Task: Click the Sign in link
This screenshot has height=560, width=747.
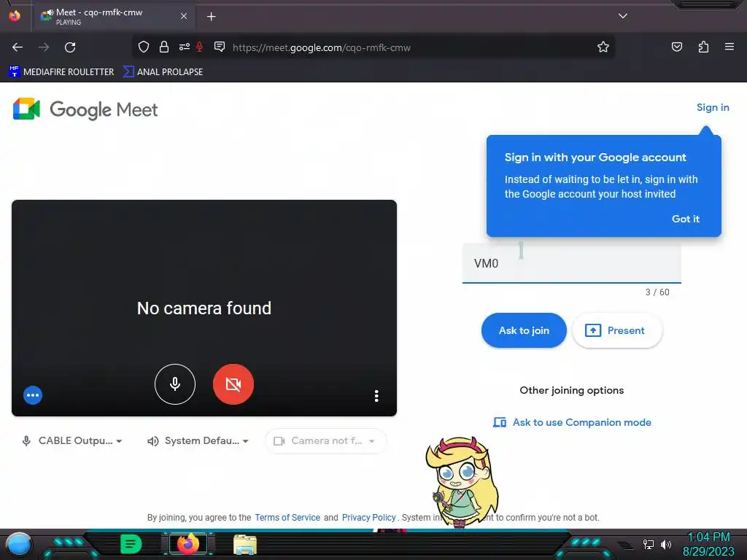Action: pyautogui.click(x=713, y=107)
